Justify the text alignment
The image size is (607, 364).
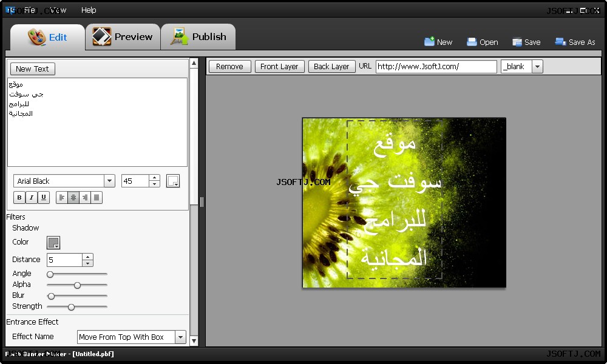coord(97,197)
